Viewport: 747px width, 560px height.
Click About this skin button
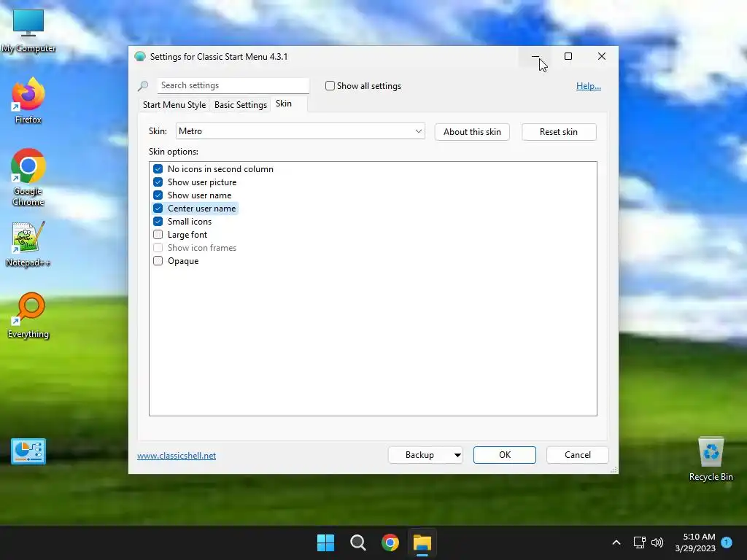point(472,132)
